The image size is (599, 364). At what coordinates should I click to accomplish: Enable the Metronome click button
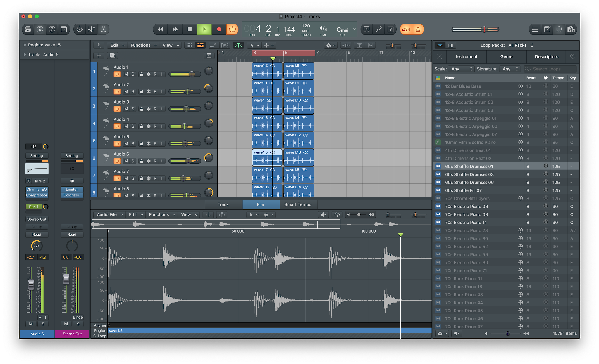tap(418, 29)
